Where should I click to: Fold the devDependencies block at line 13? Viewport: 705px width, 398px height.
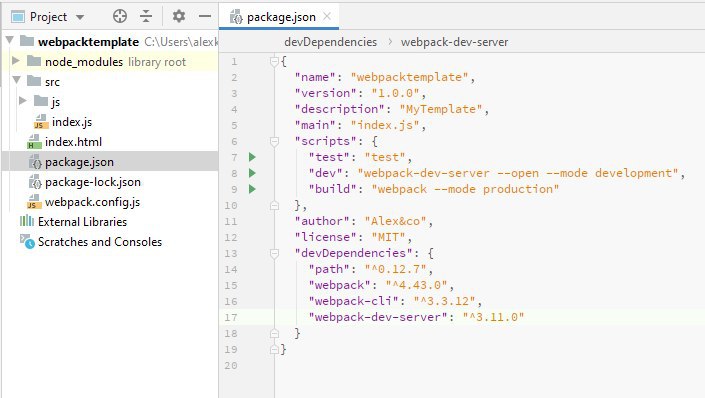tap(274, 254)
